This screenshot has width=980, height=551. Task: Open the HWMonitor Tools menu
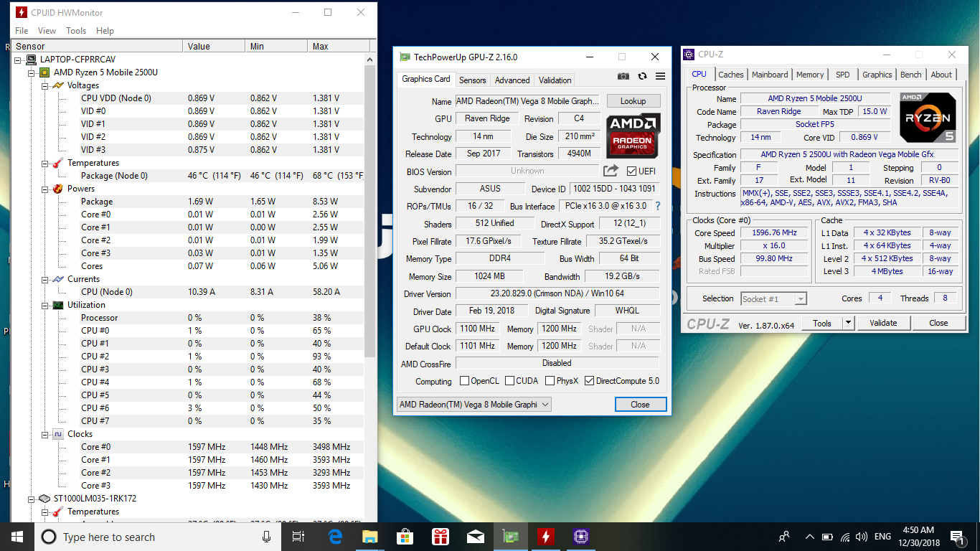76,31
